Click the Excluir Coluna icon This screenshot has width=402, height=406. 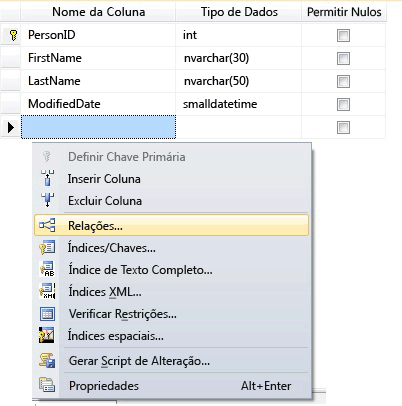pyautogui.click(x=47, y=200)
